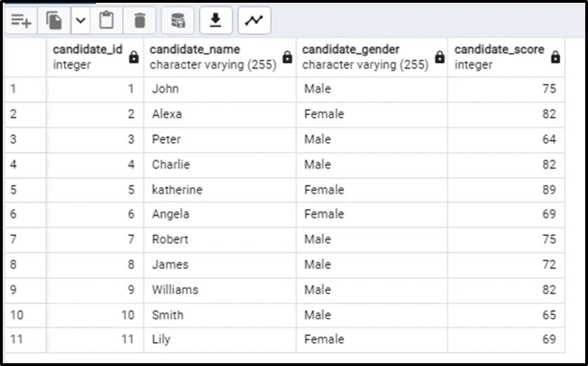The width and height of the screenshot is (588, 366).
Task: Click the lock icon in candidate_score header
Action: pyautogui.click(x=555, y=58)
